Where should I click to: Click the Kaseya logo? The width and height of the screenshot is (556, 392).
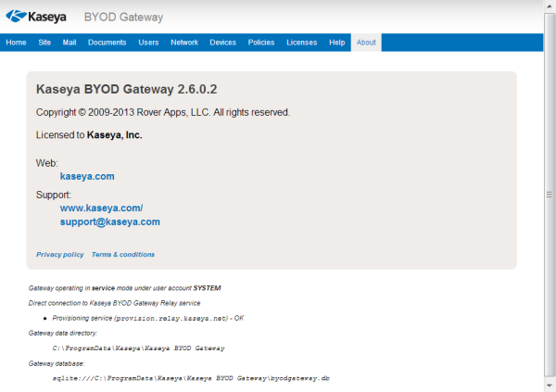[x=36, y=17]
